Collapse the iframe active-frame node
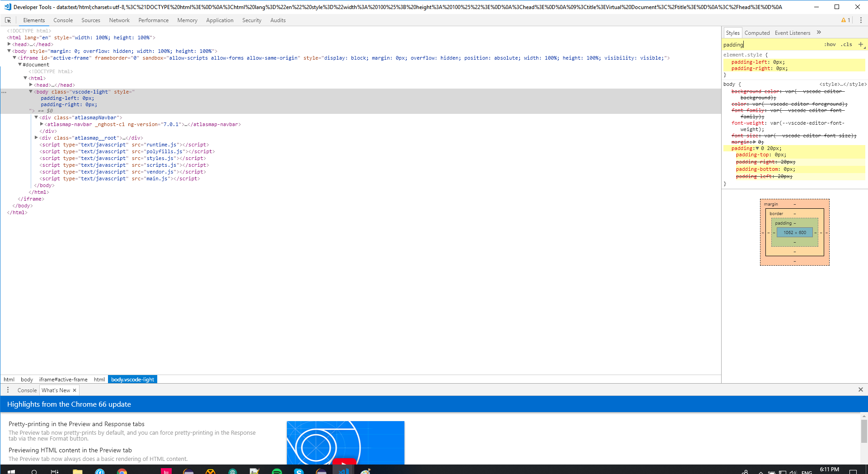The image size is (868, 474). click(14, 58)
